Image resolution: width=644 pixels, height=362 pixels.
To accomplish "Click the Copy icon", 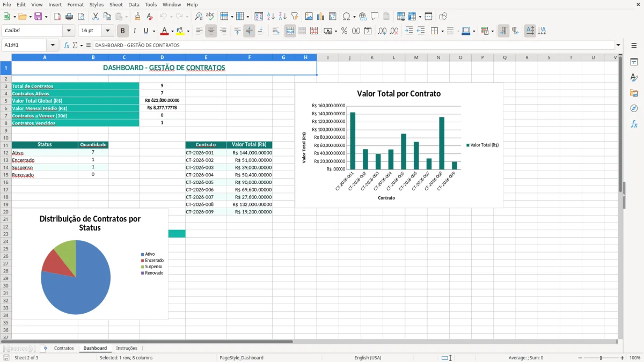I will click(107, 17).
